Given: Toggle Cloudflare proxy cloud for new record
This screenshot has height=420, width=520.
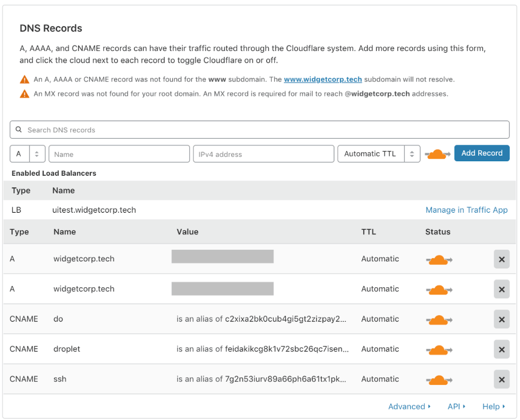Looking at the screenshot, I should (437, 154).
